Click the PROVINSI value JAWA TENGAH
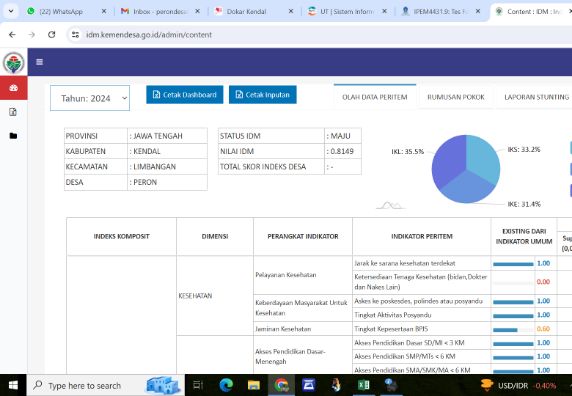 (158, 136)
